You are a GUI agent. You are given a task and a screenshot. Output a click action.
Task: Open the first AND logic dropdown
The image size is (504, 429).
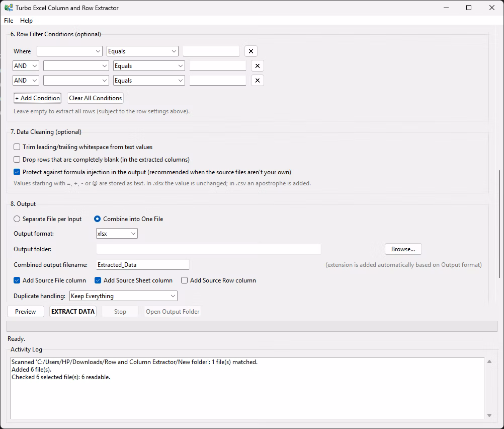(x=26, y=66)
